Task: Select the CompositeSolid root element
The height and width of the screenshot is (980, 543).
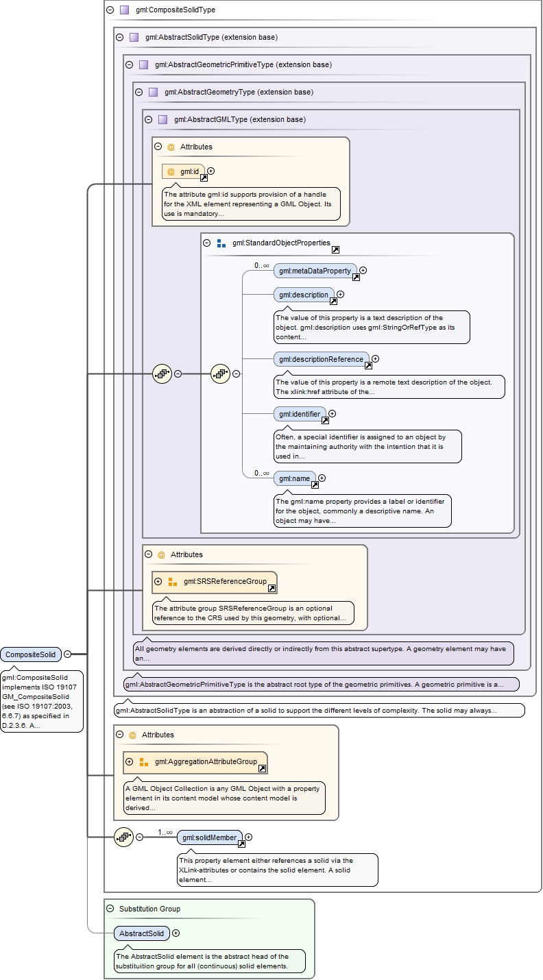Action: click(31, 654)
